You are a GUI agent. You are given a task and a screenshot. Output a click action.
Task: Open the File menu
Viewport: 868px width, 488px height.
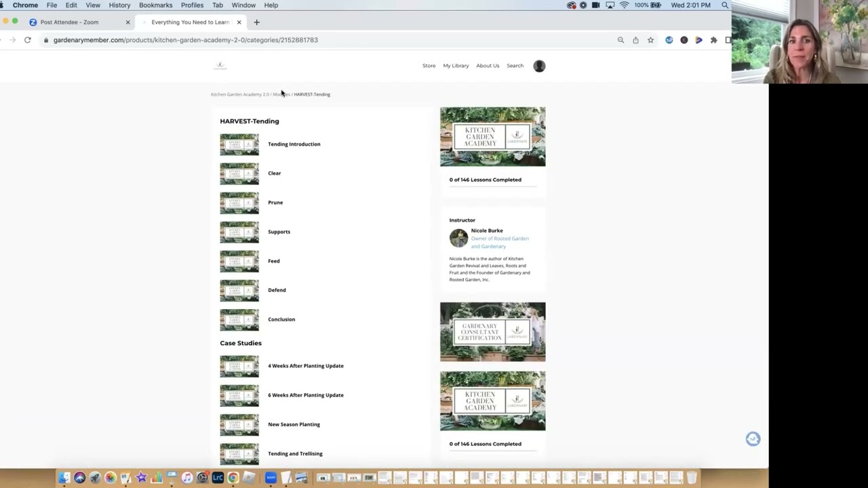[52, 5]
